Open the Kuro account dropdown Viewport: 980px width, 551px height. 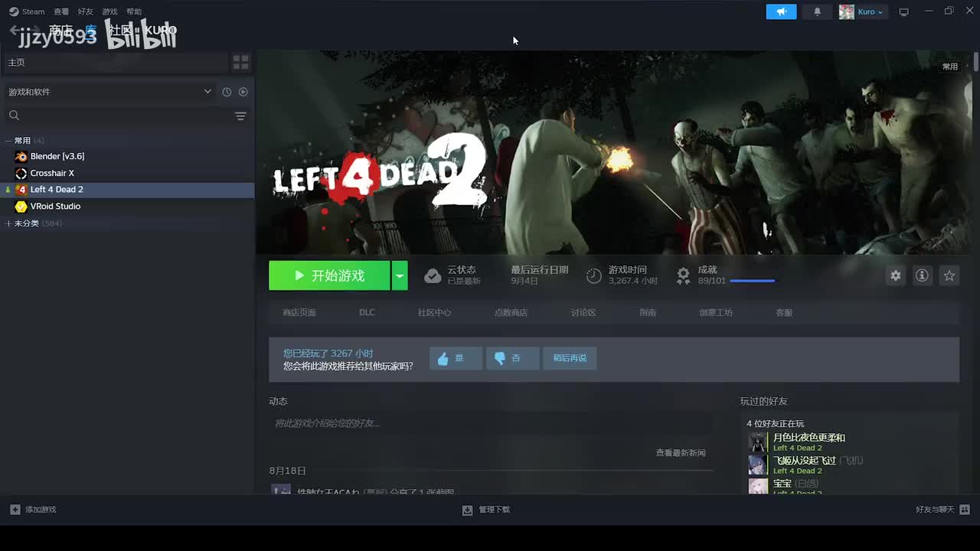pos(871,11)
